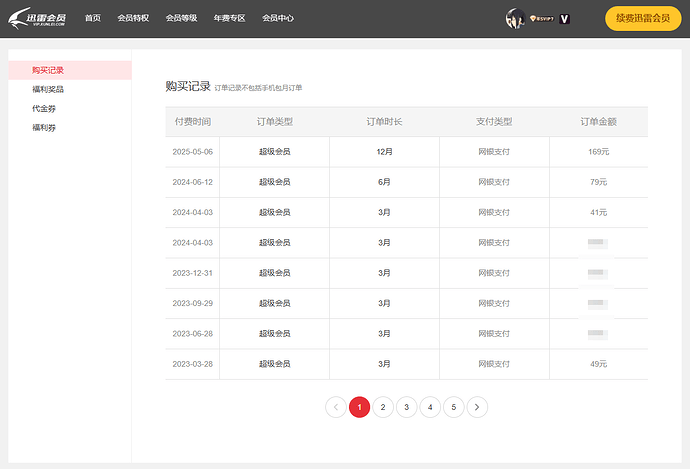Click the 购买记录 page heading
Viewport: 690px width, 469px height.
tap(188, 86)
